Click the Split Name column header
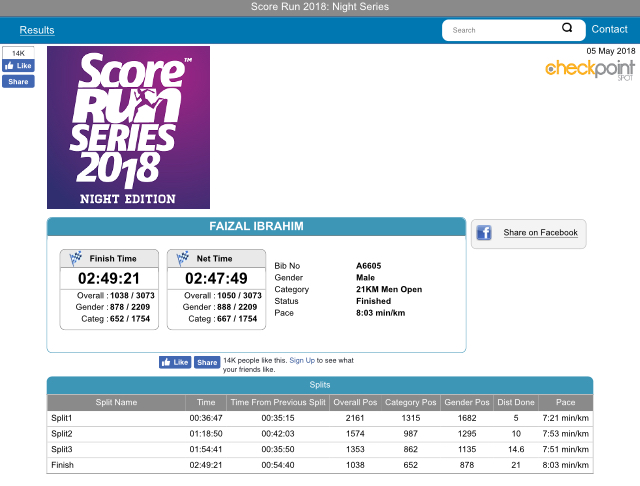The height and width of the screenshot is (486, 640). [116, 402]
